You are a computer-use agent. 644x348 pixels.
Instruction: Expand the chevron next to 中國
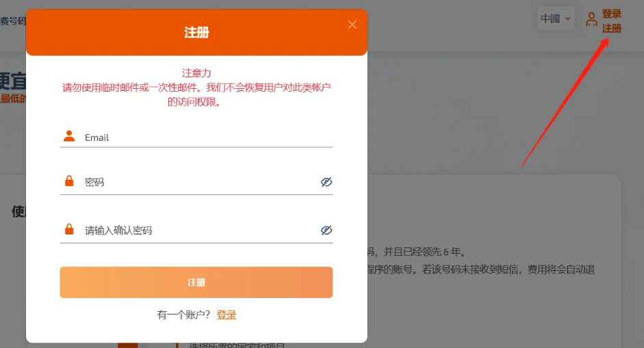click(568, 18)
